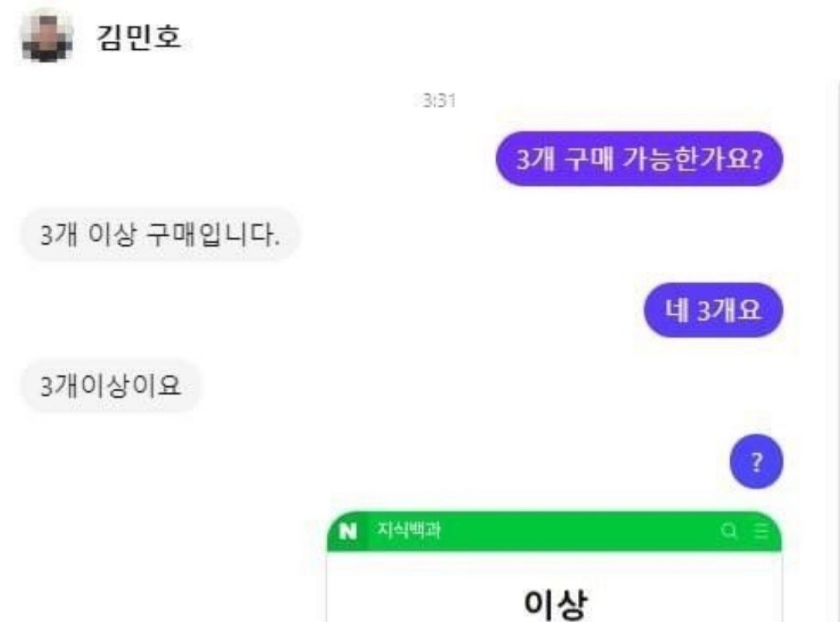Select the reply 3개 이상 구매입니다.
The image size is (840, 622).
click(x=160, y=235)
